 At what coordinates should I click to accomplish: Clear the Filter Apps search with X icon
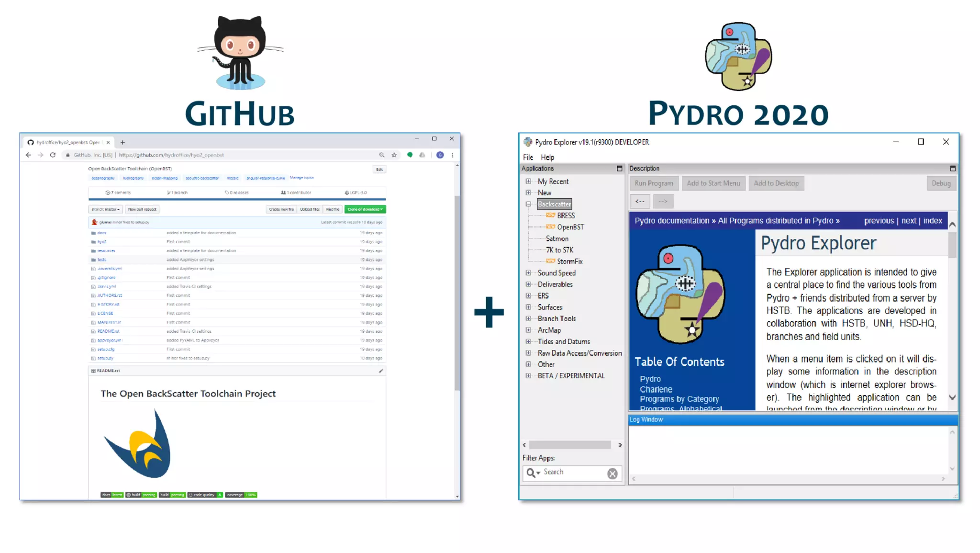click(x=612, y=474)
